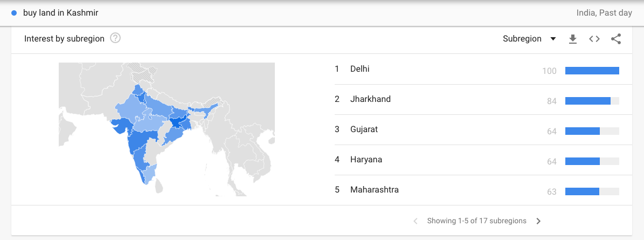Viewport: 644px width, 240px height.
Task: Click the Showing 1-5 of 17 subregions label
Action: click(477, 221)
